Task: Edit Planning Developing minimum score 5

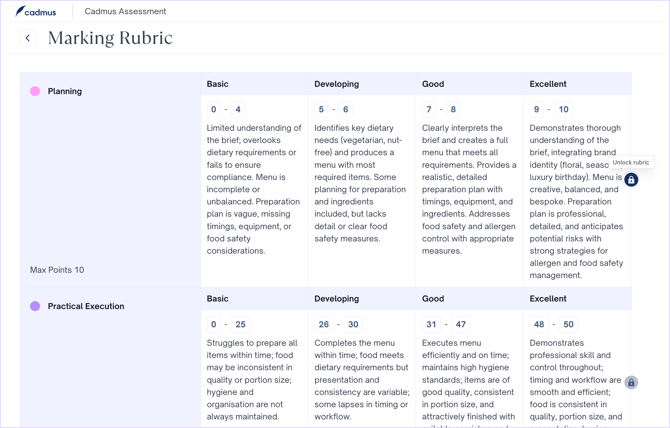Action: click(321, 110)
